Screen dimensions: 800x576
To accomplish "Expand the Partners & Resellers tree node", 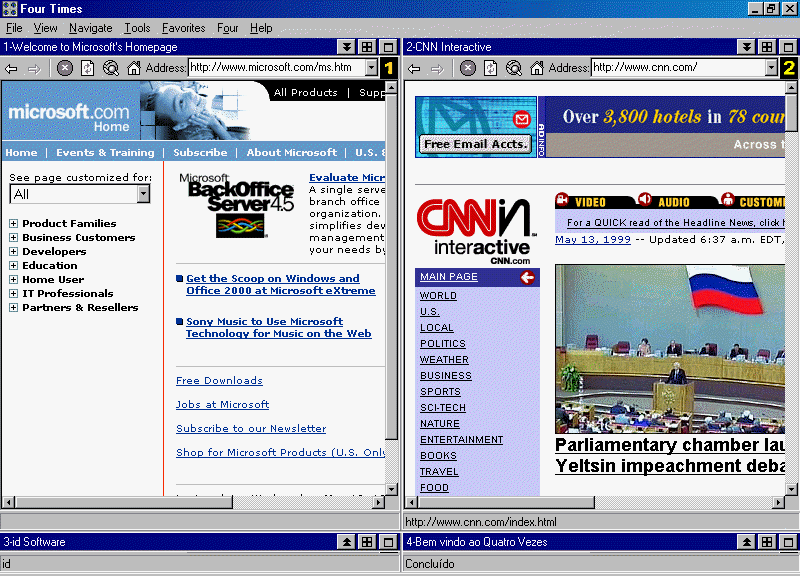I will pyautogui.click(x=13, y=308).
